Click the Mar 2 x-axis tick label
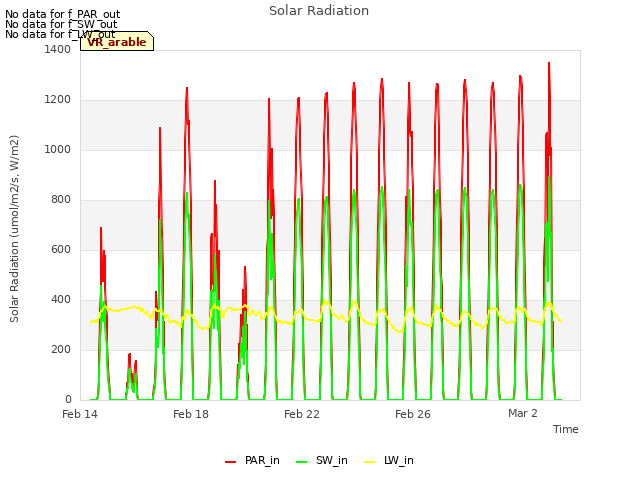640x480 pixels. click(523, 413)
